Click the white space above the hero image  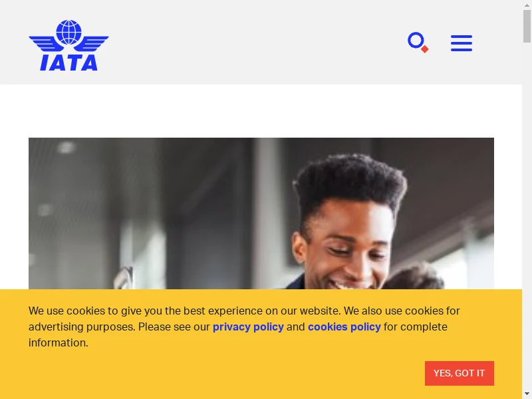pyautogui.click(x=261, y=111)
